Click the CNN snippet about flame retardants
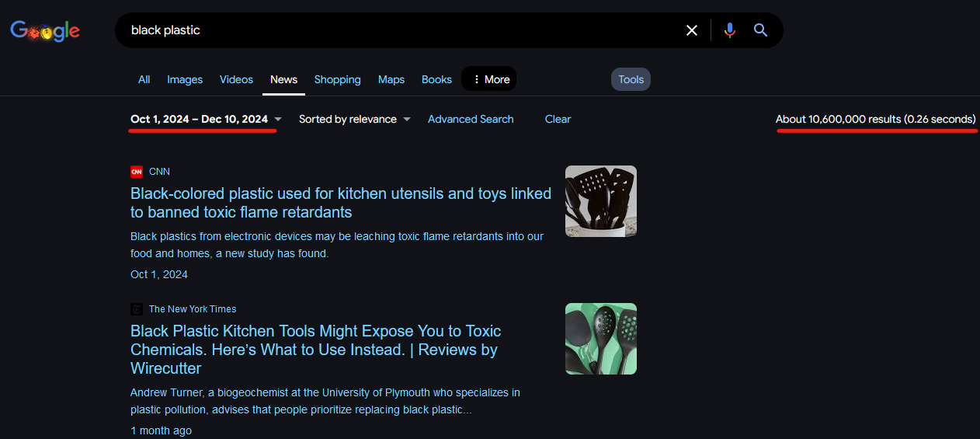The image size is (980, 439). coord(337,245)
